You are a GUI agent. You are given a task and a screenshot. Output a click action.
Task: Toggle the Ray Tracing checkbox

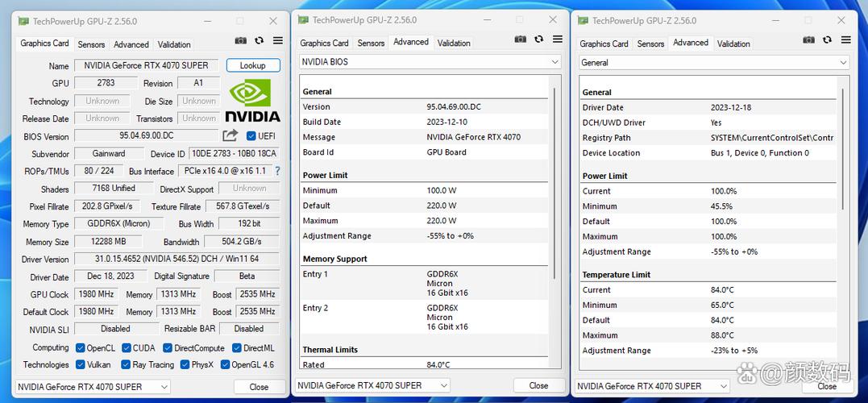[x=127, y=365]
